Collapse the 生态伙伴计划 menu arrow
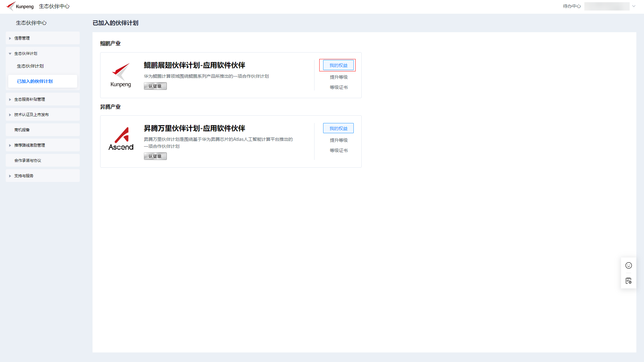Image resolution: width=644 pixels, height=362 pixels. [x=10, y=54]
